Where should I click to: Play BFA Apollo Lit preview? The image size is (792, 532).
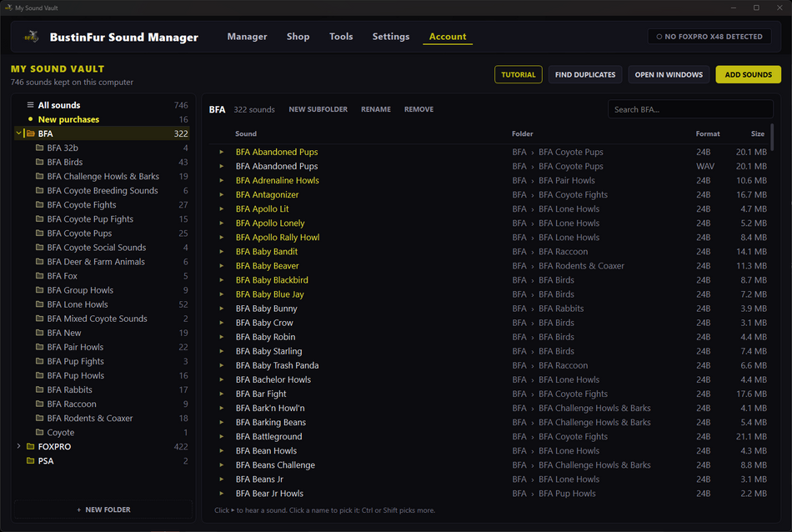point(221,208)
